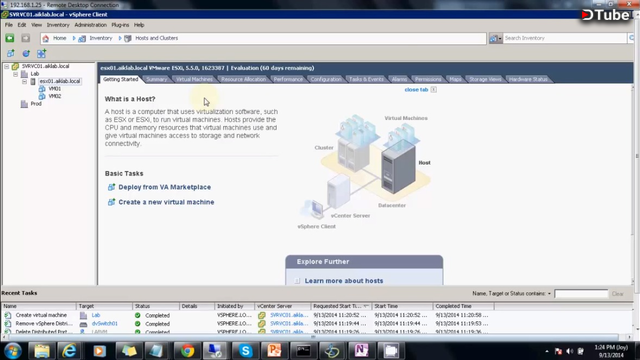Click the Requested Start Time sort arrow

click(366, 306)
